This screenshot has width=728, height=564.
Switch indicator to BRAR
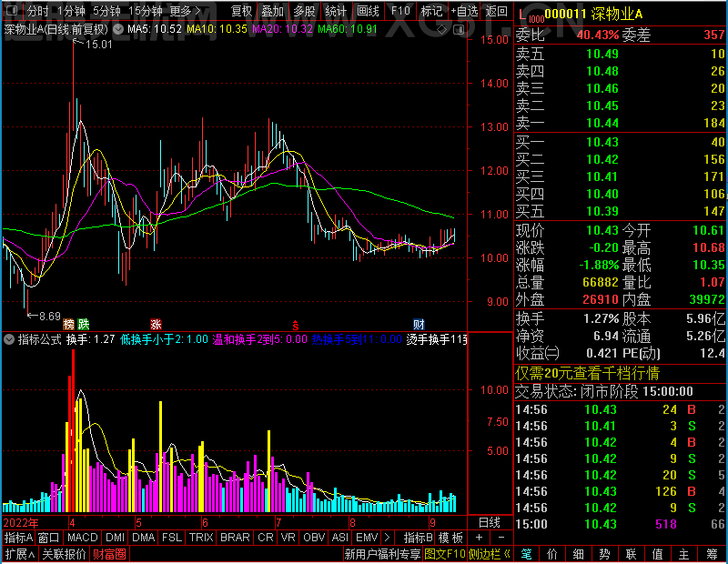click(235, 538)
